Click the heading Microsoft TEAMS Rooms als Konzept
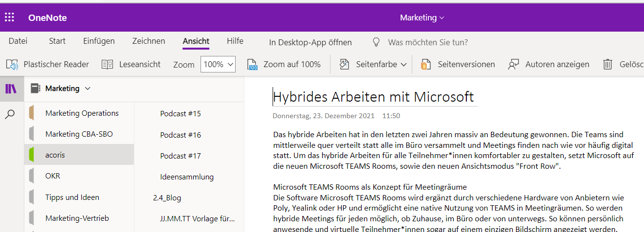The height and width of the screenshot is (232, 644). pyautogui.click(x=370, y=187)
